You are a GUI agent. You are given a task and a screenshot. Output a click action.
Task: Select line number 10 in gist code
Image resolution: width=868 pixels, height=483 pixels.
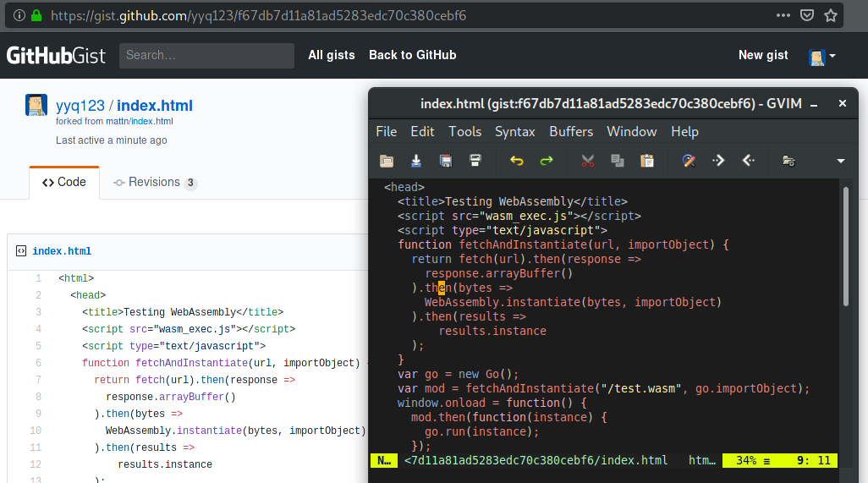[x=36, y=431]
